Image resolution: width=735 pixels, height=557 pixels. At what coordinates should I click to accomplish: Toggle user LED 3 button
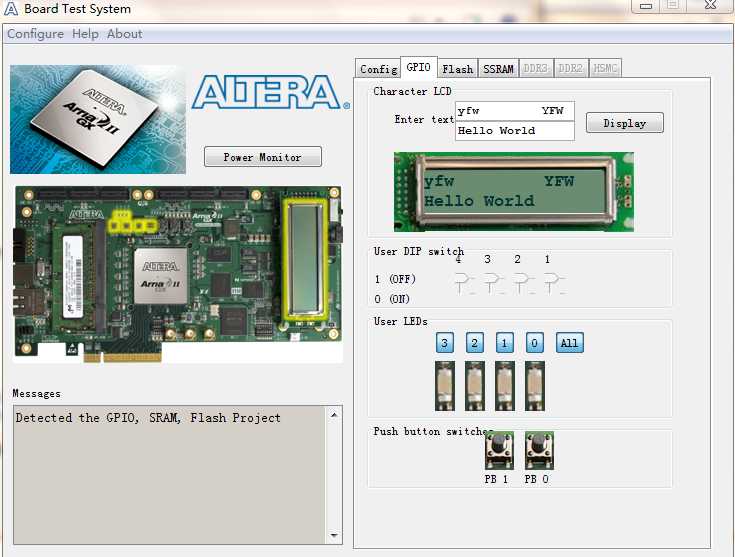click(x=444, y=343)
